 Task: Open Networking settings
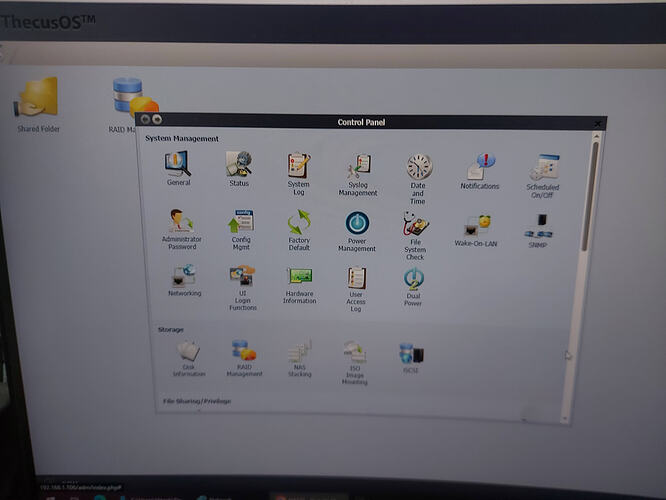pos(184,275)
